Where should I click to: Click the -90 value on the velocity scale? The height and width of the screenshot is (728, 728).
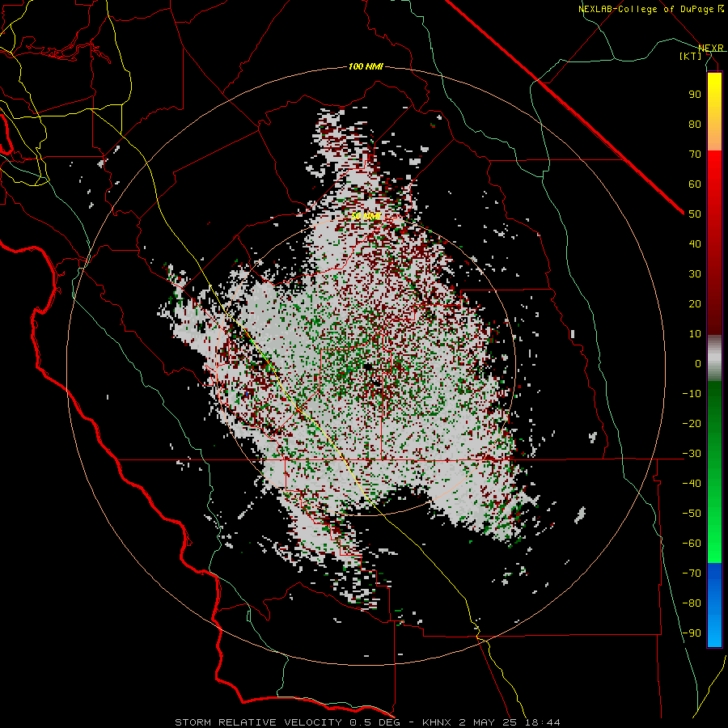692,633
